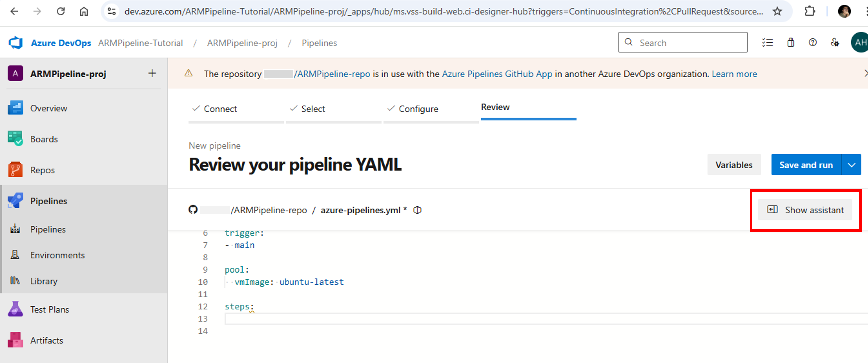The width and height of the screenshot is (868, 363).
Task: Open the Overview sidebar item
Action: 49,108
